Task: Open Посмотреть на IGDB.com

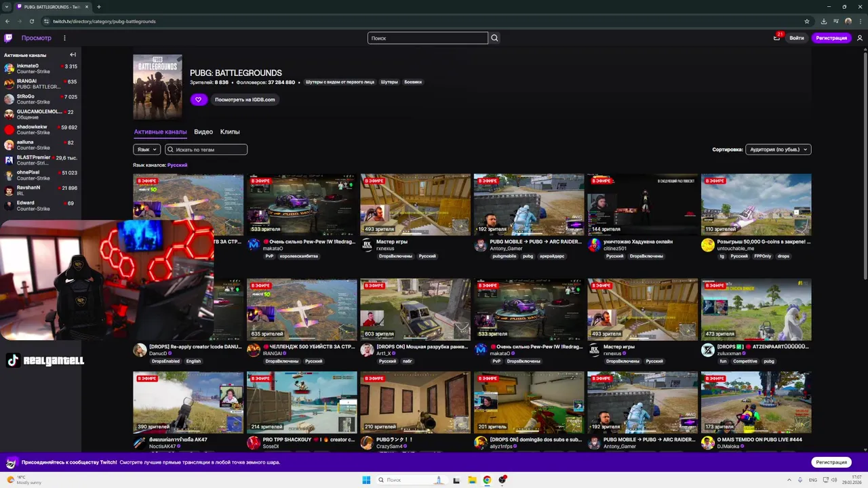Action: pyautogui.click(x=245, y=100)
